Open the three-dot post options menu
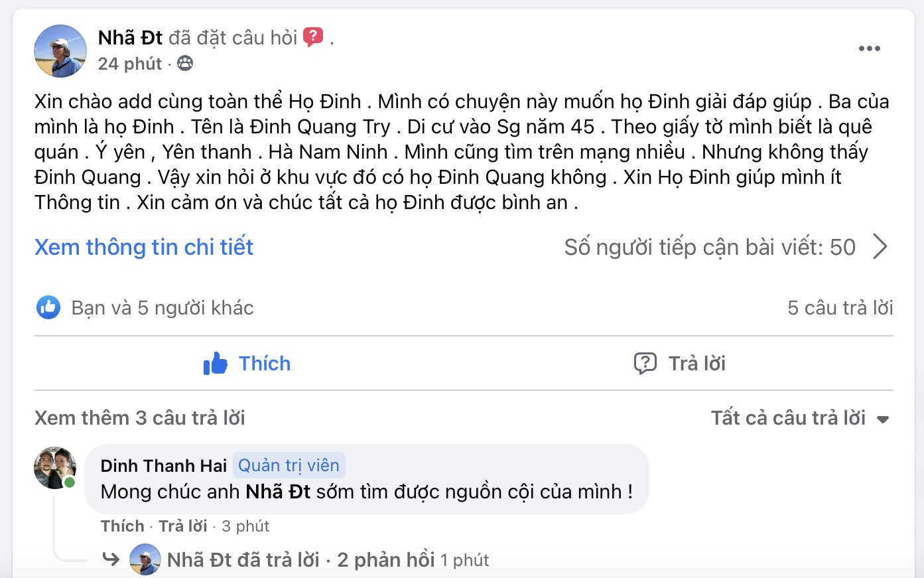This screenshot has height=578, width=924. [x=869, y=48]
